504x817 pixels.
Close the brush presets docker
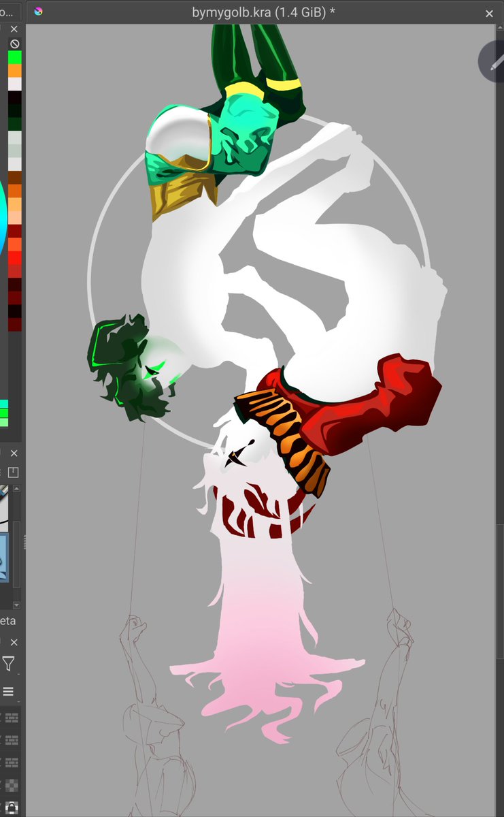(14, 453)
